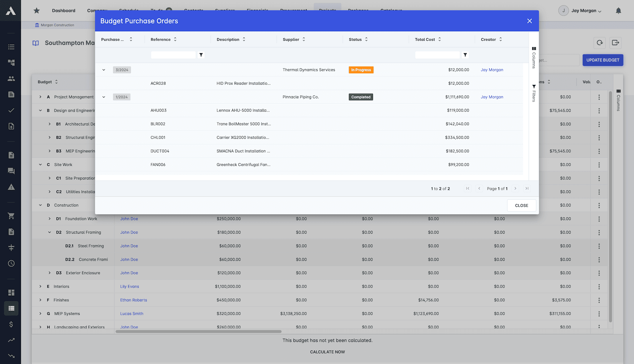
Task: Open the Filters side panel tab
Action: [x=534, y=93]
